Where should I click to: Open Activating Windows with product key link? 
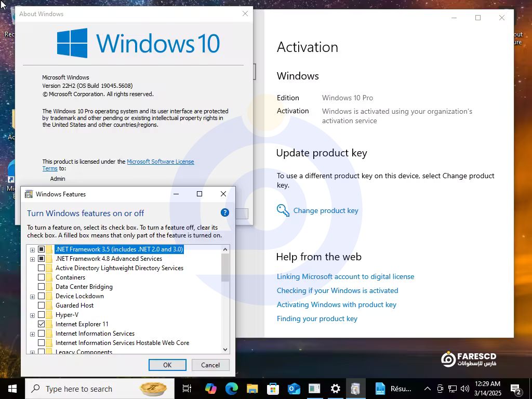pyautogui.click(x=336, y=304)
